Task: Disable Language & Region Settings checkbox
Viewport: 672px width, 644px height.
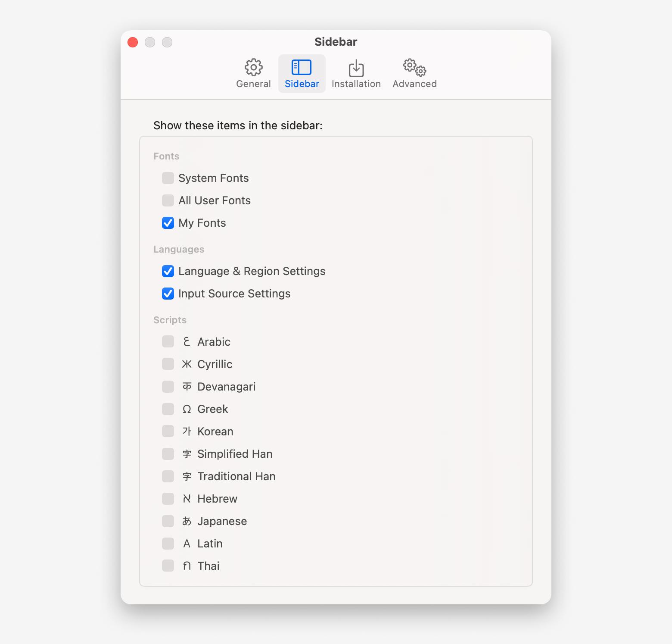Action: tap(168, 271)
